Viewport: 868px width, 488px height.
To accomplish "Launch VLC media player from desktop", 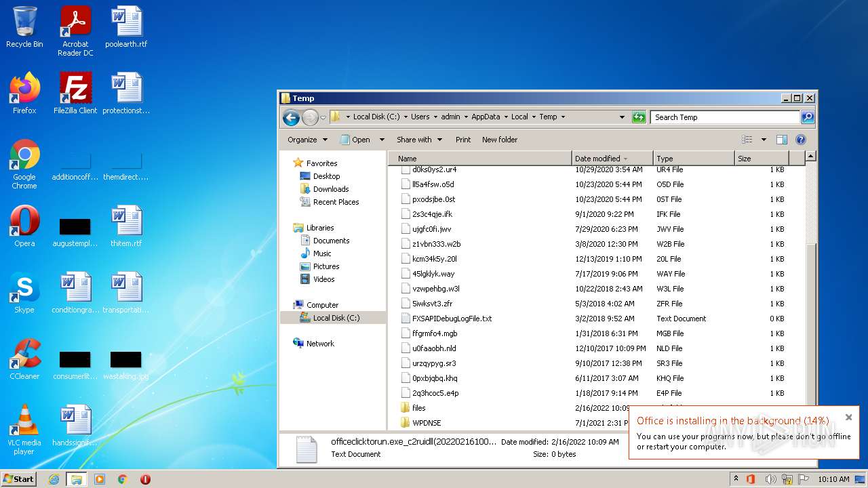I will [24, 430].
